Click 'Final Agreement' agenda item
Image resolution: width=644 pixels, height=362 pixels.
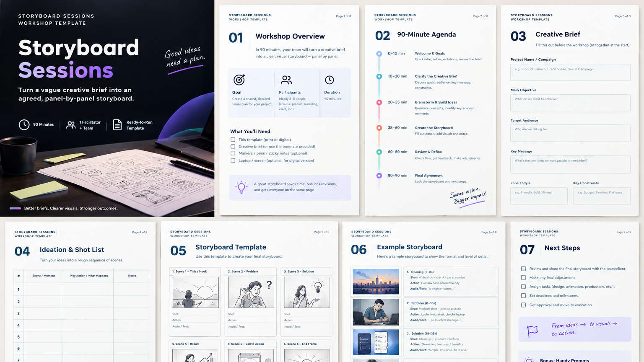pos(428,176)
